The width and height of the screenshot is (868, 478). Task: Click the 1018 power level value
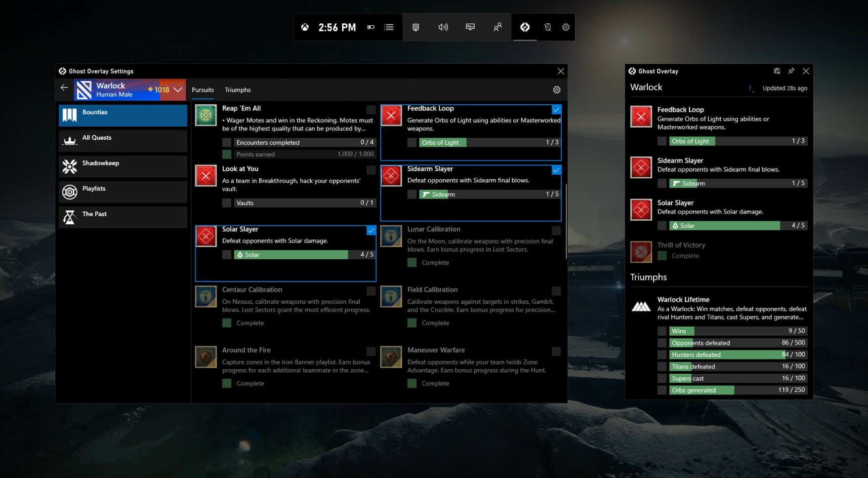[161, 90]
